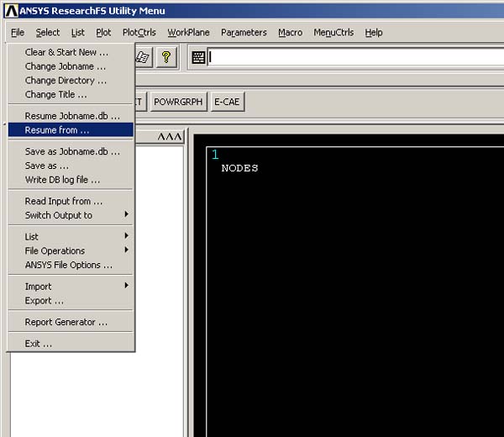Click the NODES label in graphics window

(x=239, y=168)
